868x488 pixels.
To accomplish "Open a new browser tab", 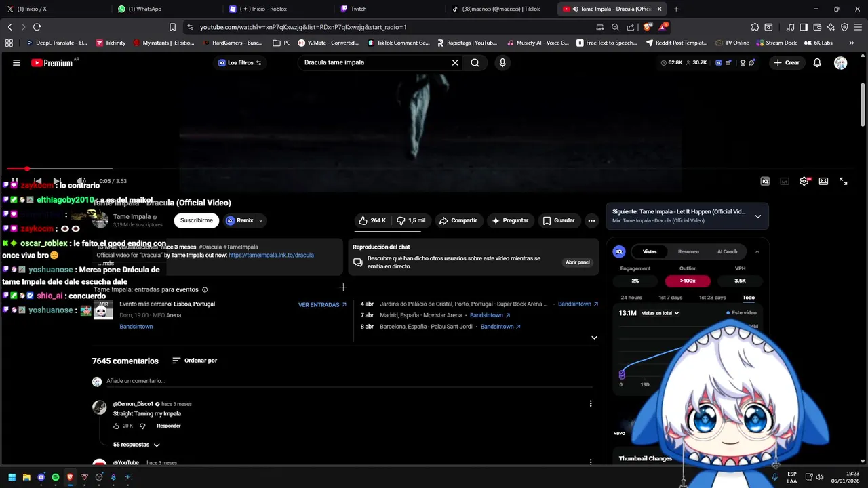I will (675, 9).
